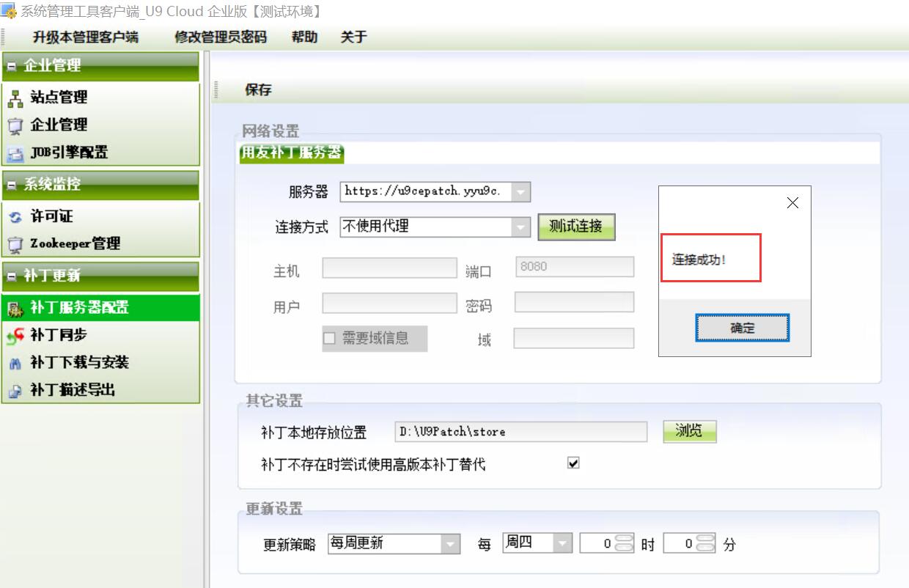Click the 密码 input field
This screenshot has width=909, height=588.
pos(575,302)
